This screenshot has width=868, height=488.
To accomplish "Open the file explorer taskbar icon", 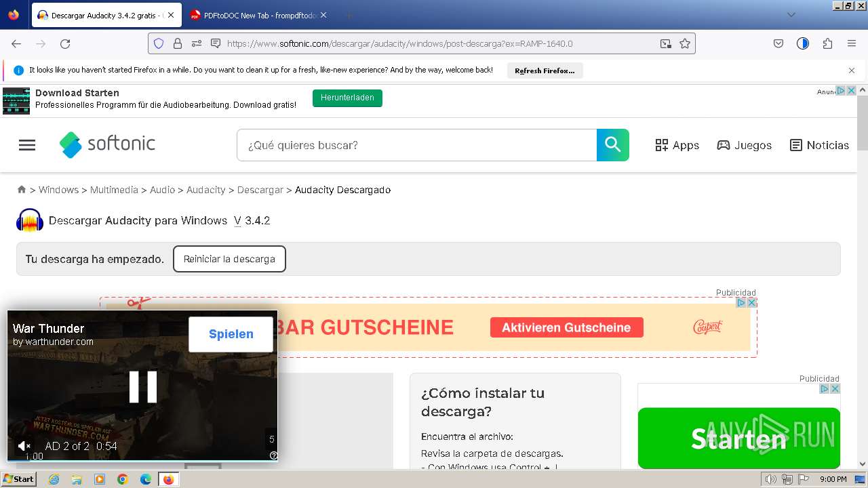I will pyautogui.click(x=77, y=479).
